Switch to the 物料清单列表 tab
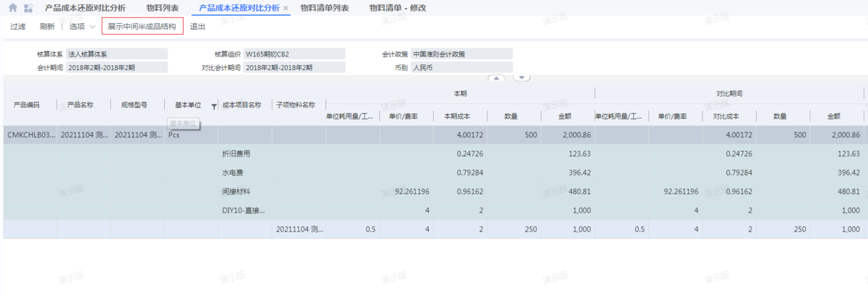Screen dimensions: 868x296 pyautogui.click(x=324, y=8)
